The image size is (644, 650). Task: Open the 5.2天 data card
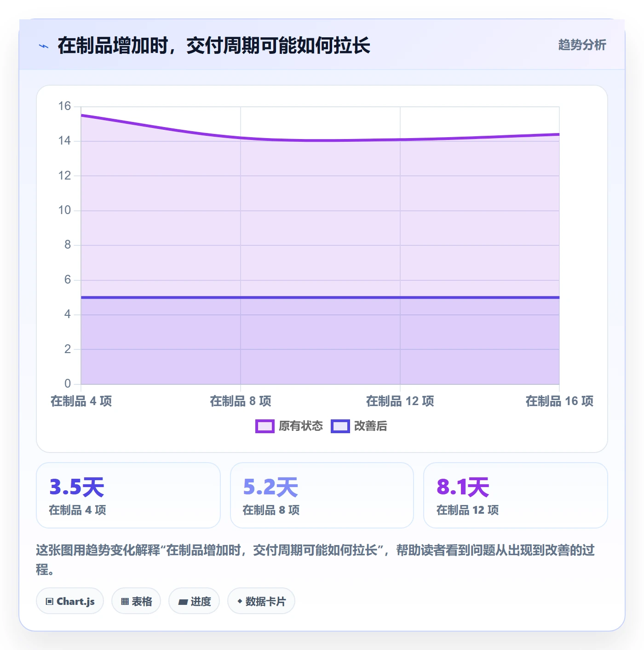click(x=322, y=495)
